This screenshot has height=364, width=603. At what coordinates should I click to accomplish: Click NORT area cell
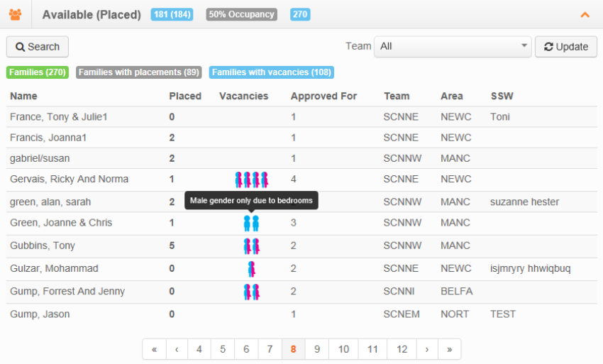click(x=455, y=314)
